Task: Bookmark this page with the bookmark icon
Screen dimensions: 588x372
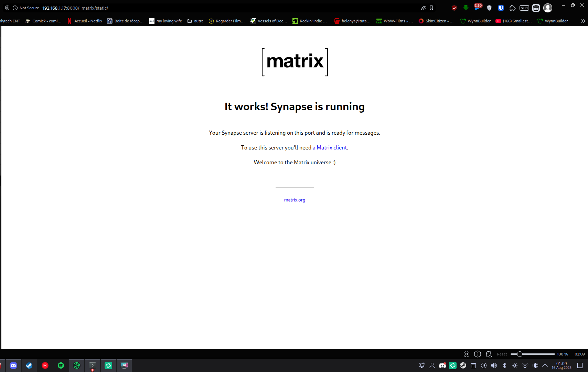Action: click(x=431, y=8)
